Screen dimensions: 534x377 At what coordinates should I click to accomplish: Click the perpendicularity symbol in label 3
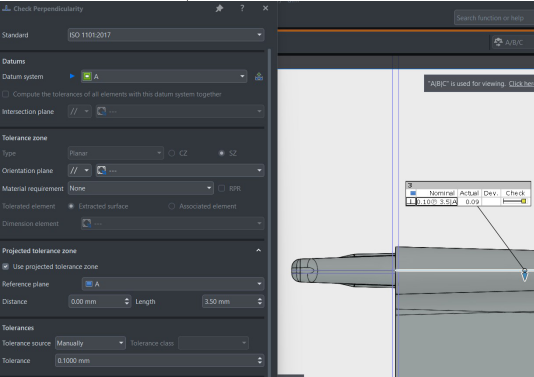point(411,202)
